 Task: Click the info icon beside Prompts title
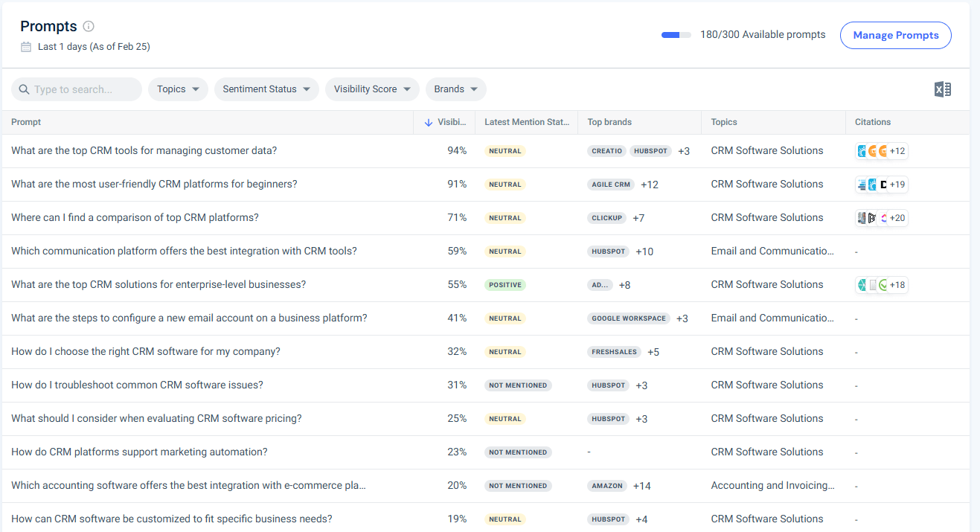coord(89,26)
